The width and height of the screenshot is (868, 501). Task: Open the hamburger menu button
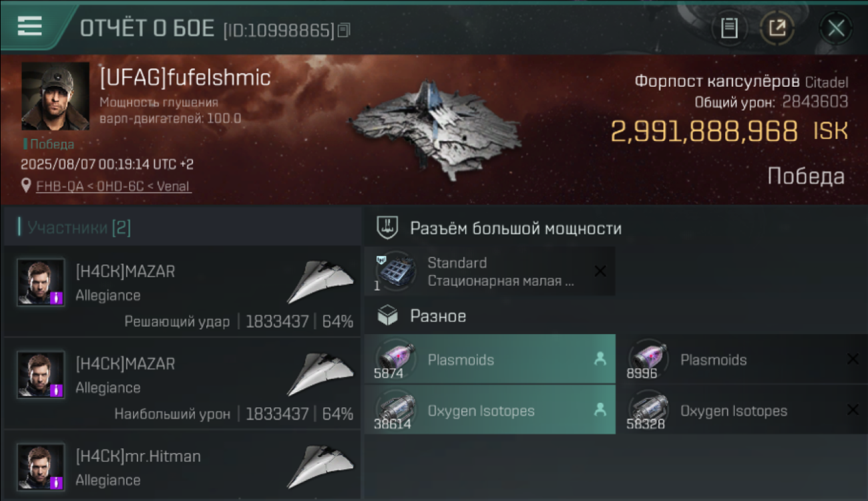29,26
